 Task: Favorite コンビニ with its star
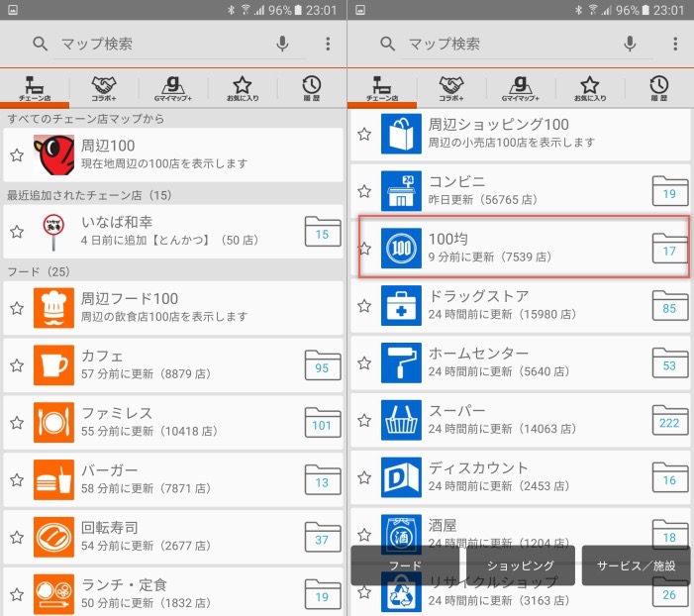tap(364, 191)
